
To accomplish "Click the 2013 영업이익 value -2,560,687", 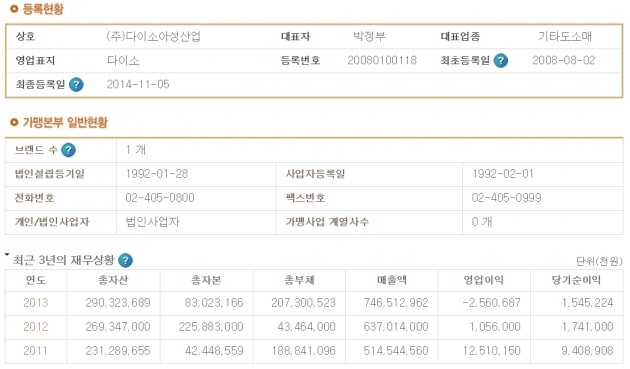I will (491, 303).
